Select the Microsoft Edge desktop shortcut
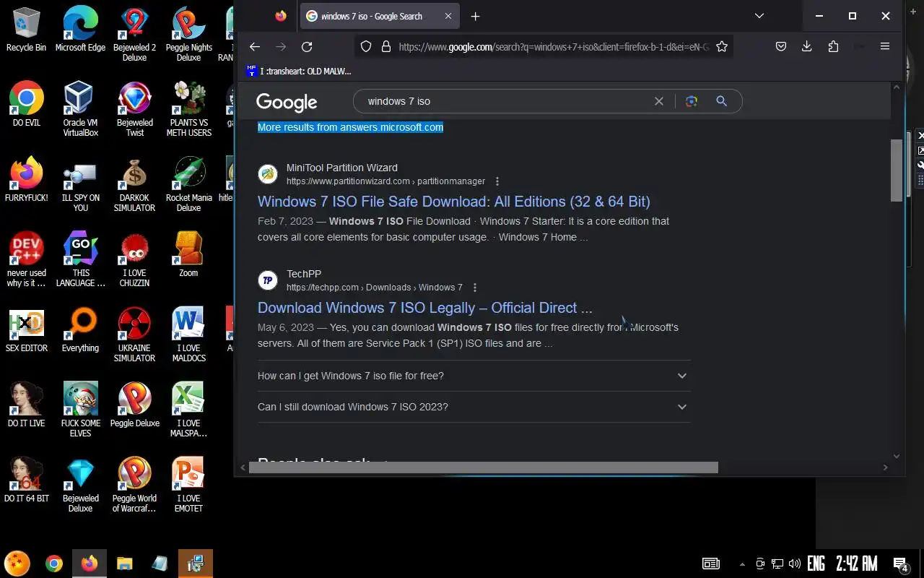This screenshot has height=578, width=924. [x=80, y=29]
